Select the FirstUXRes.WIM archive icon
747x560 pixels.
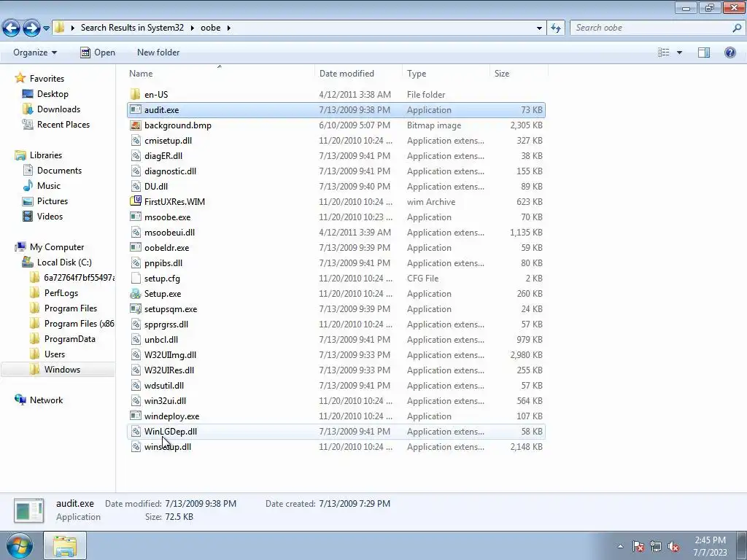[136, 201]
